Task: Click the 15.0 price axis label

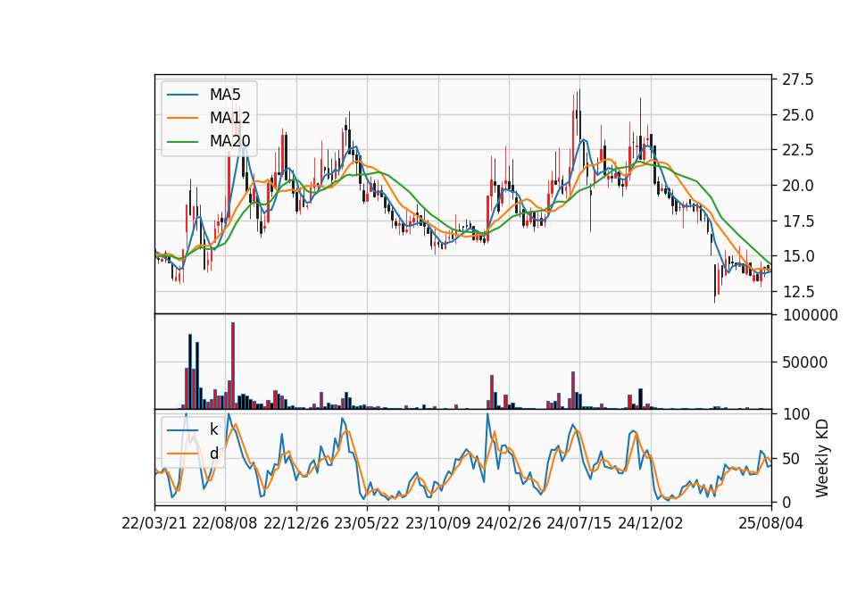Action: (x=798, y=256)
